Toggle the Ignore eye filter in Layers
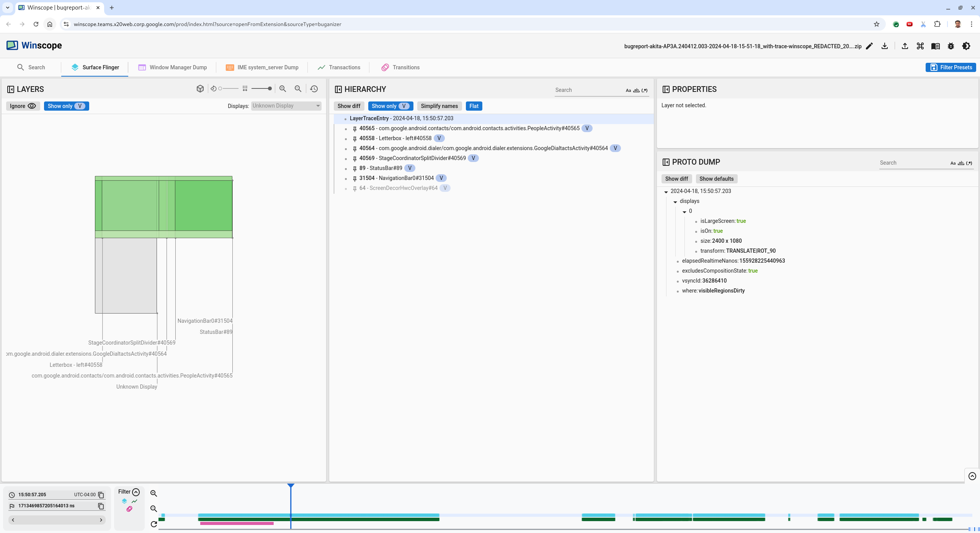This screenshot has height=533, width=980. (x=23, y=106)
